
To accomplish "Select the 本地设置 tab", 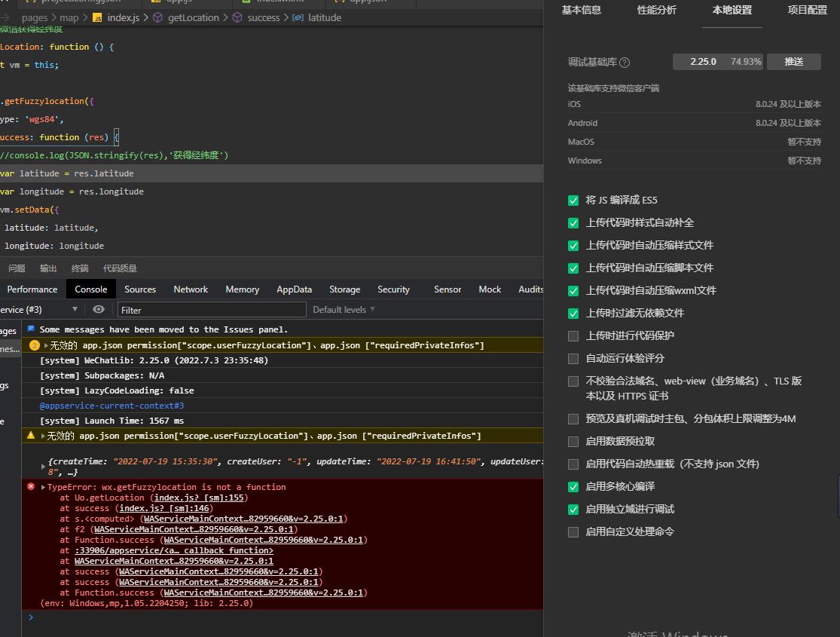I will point(732,11).
